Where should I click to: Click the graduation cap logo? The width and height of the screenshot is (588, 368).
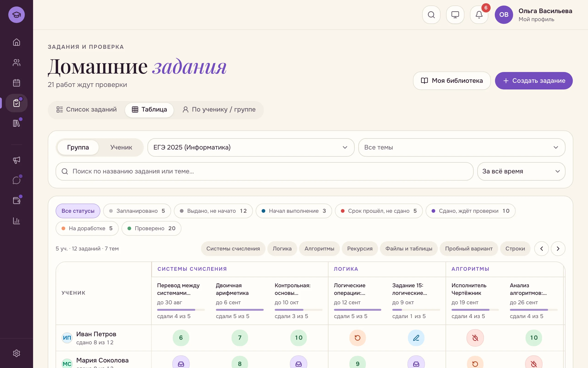(17, 14)
